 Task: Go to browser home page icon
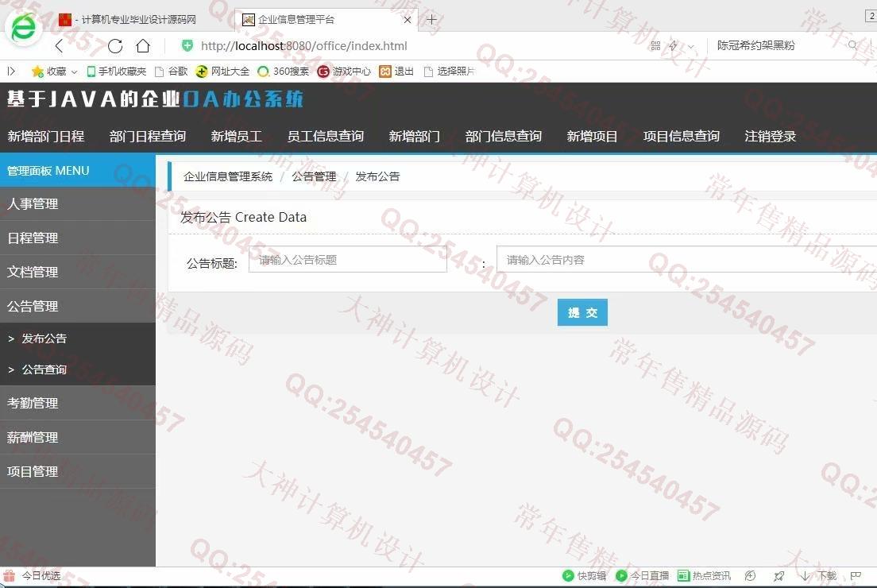(143, 46)
